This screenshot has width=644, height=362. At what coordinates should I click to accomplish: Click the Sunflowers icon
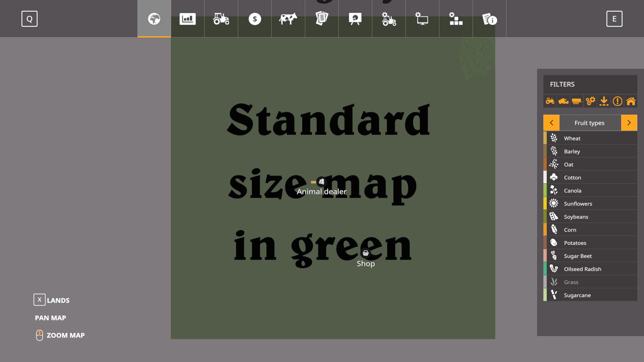[554, 203]
